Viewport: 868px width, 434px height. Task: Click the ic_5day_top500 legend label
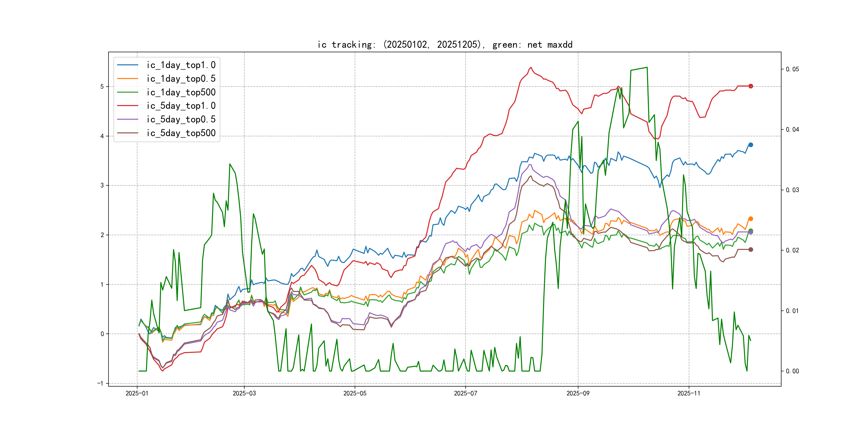click(x=181, y=133)
